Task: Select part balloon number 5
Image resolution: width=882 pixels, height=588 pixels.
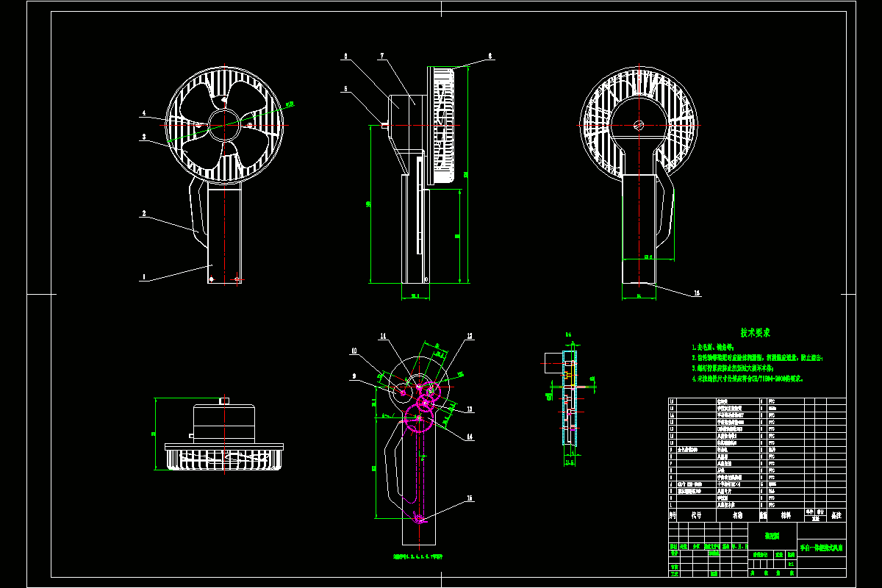Action: pos(345,89)
